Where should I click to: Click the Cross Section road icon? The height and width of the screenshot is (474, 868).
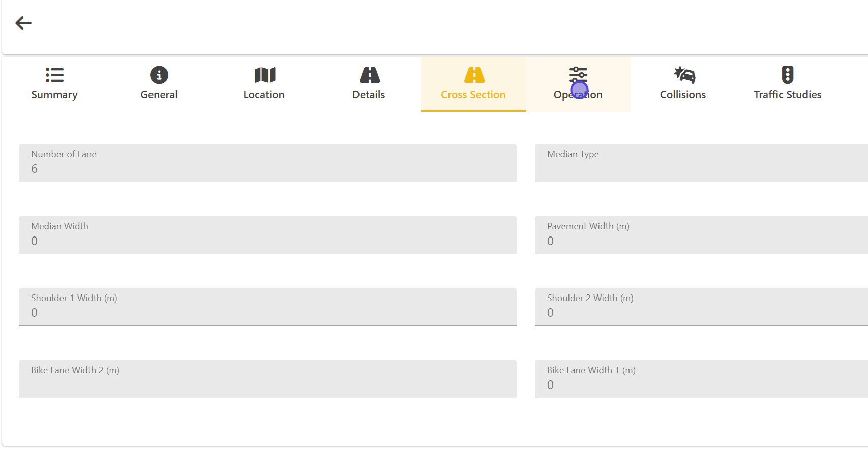(x=474, y=75)
